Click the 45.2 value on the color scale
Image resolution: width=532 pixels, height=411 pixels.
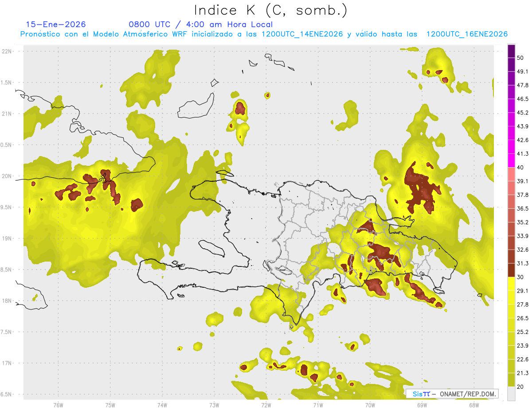523,113
